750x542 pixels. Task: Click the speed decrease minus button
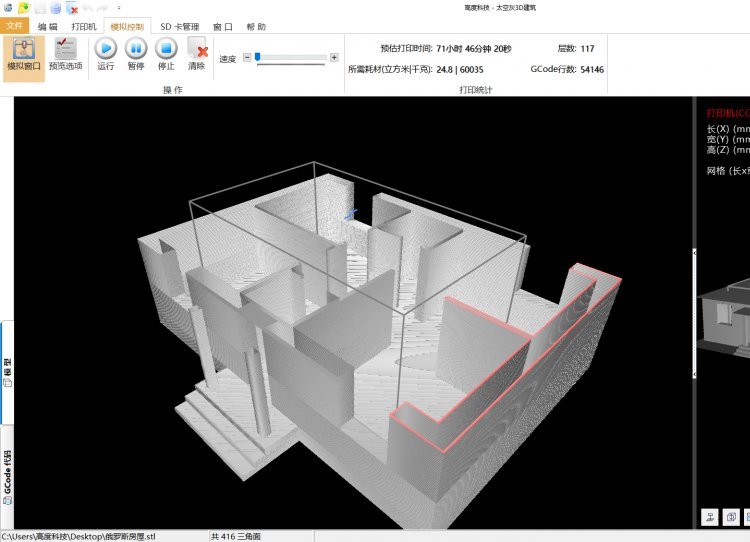point(247,59)
